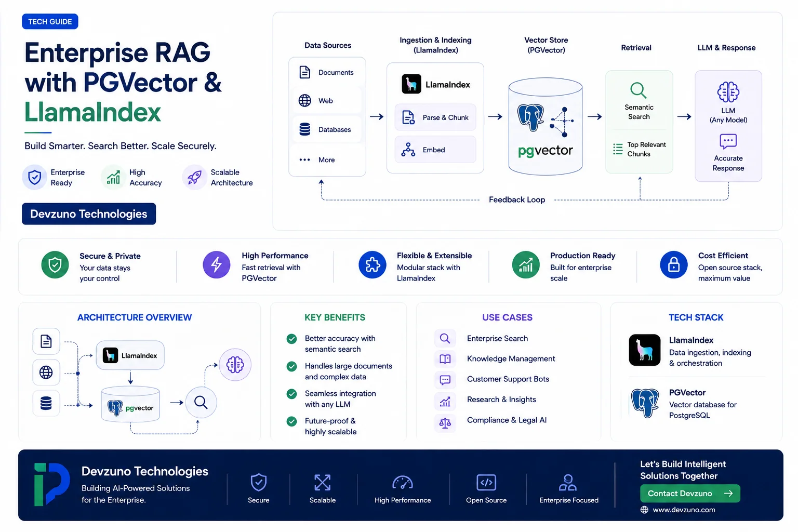Click the Customer Support Bots text
Viewport: 798px width, 532px height.
coord(508,379)
